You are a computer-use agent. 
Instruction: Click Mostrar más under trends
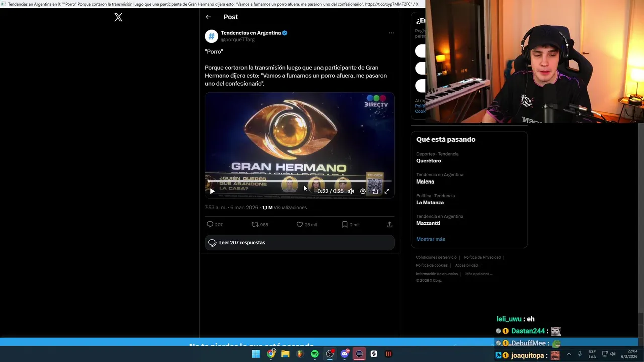(x=431, y=239)
